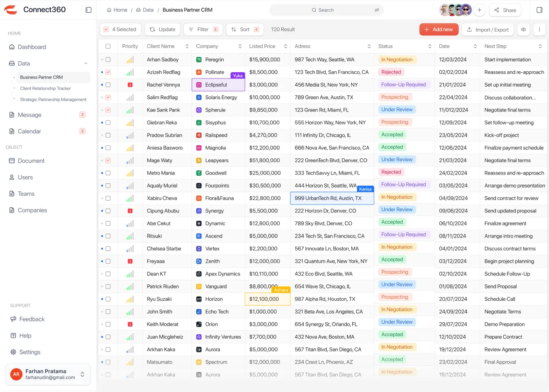549x392 pixels.
Task: Open Status column sort arrows
Action: click(x=430, y=46)
